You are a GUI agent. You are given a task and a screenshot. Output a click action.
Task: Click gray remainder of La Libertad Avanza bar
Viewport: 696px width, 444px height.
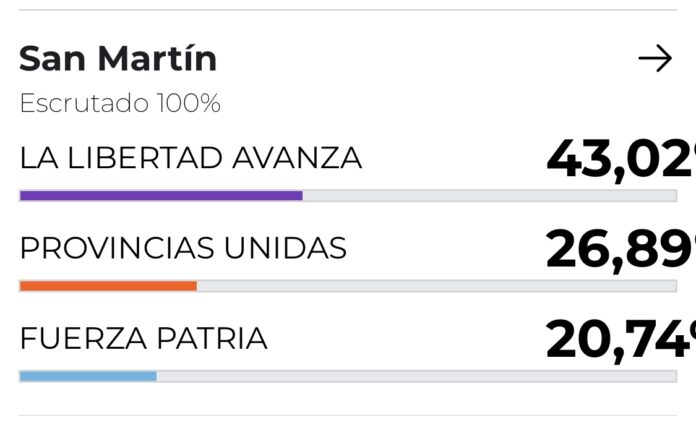(490, 196)
